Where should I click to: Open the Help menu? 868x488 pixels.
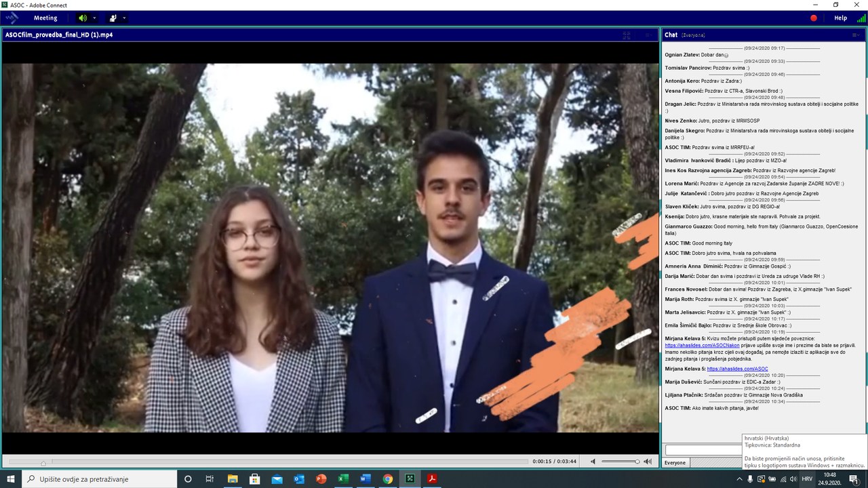pos(840,18)
